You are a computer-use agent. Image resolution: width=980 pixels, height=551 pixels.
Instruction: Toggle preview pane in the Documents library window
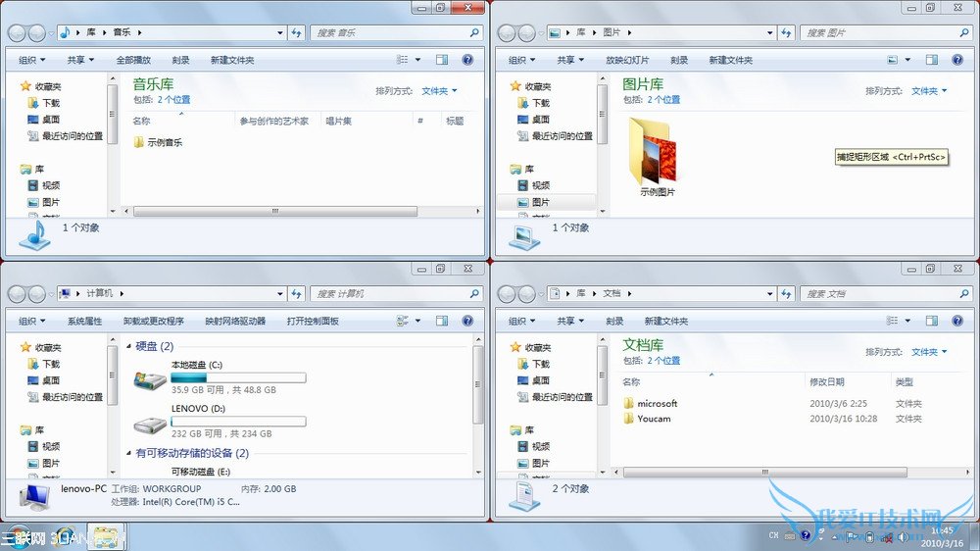pyautogui.click(x=932, y=321)
